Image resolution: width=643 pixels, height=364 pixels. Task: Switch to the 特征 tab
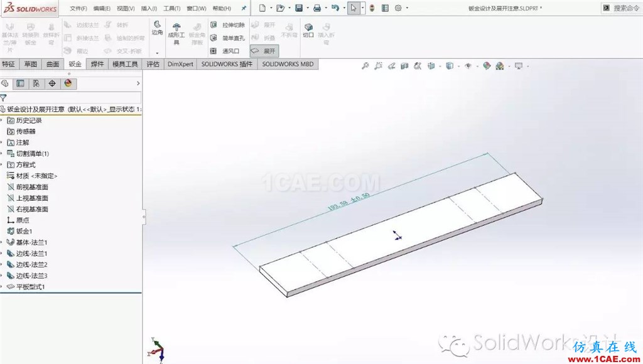click(9, 64)
